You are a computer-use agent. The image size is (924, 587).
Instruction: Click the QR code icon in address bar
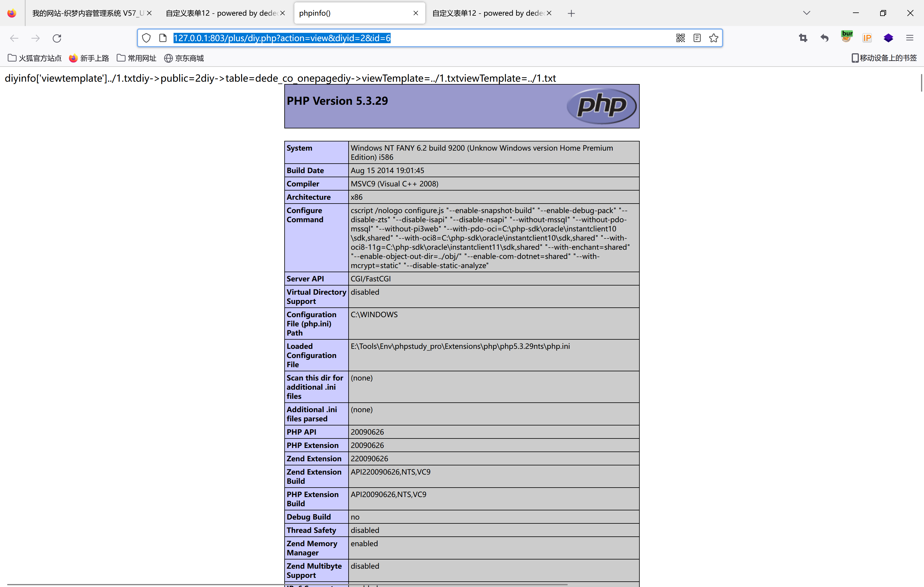click(680, 38)
